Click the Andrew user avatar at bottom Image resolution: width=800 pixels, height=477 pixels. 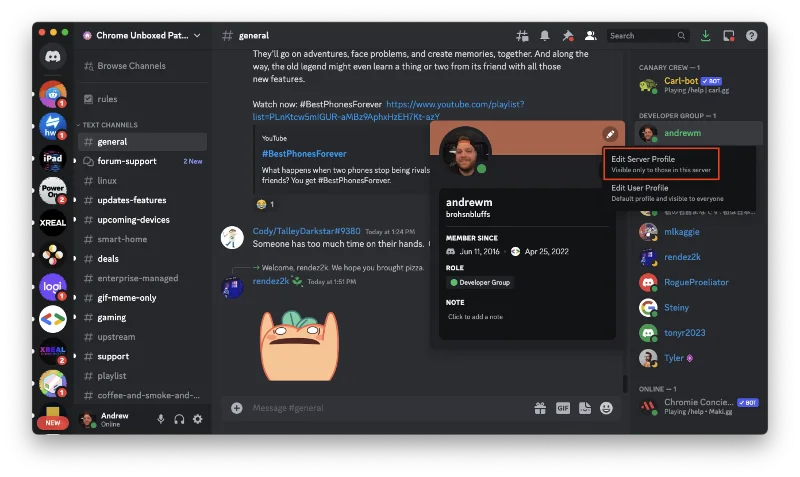pyautogui.click(x=88, y=419)
